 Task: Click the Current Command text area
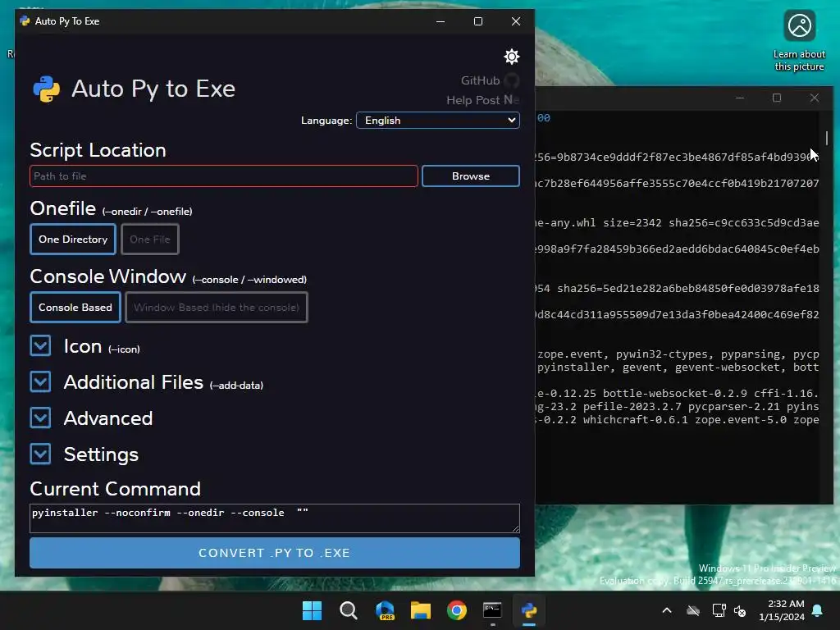click(x=274, y=518)
